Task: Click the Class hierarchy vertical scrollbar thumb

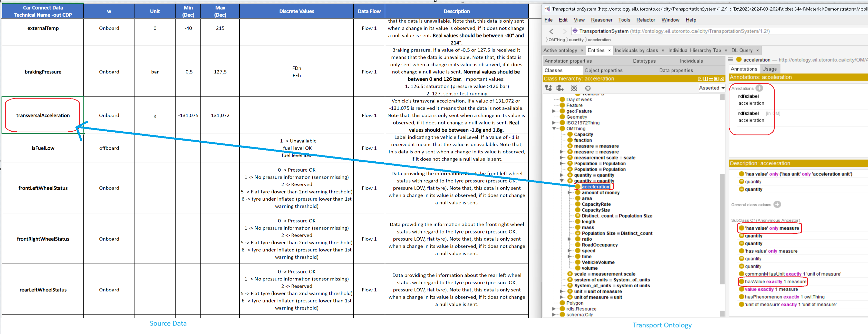Action: point(722,229)
